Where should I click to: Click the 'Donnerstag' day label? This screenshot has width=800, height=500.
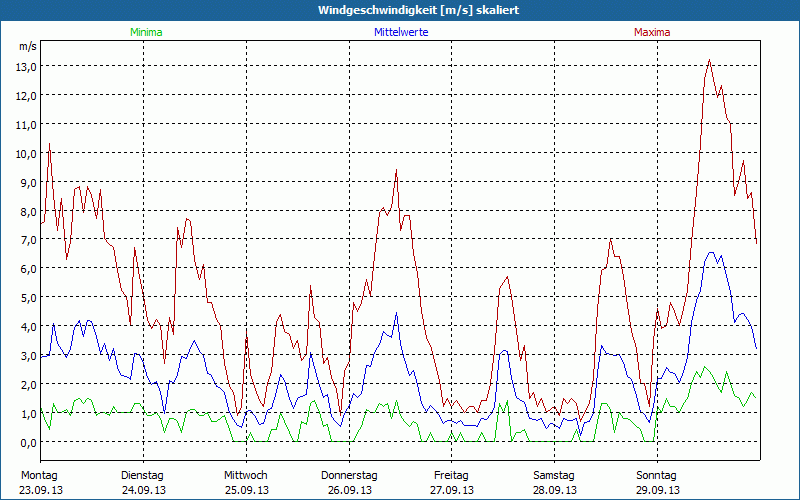pos(349,476)
